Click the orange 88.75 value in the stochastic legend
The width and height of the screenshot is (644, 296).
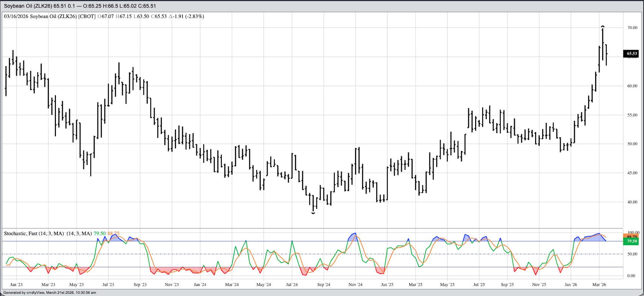tap(114, 233)
